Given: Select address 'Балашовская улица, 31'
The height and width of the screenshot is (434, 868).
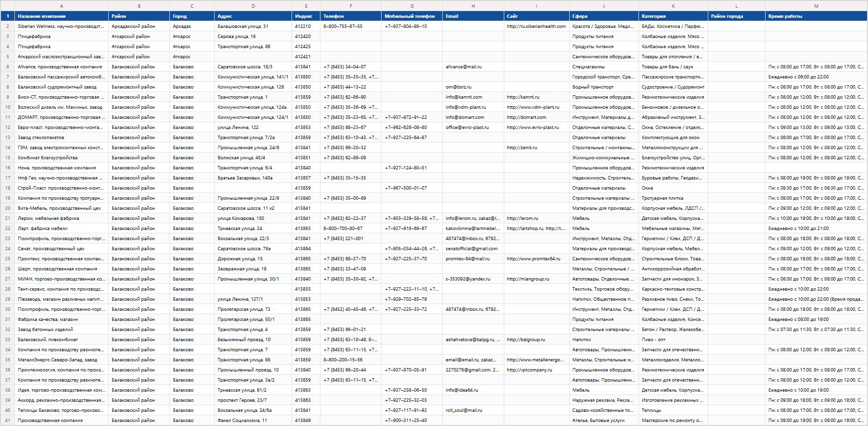Looking at the screenshot, I should [x=253, y=26].
